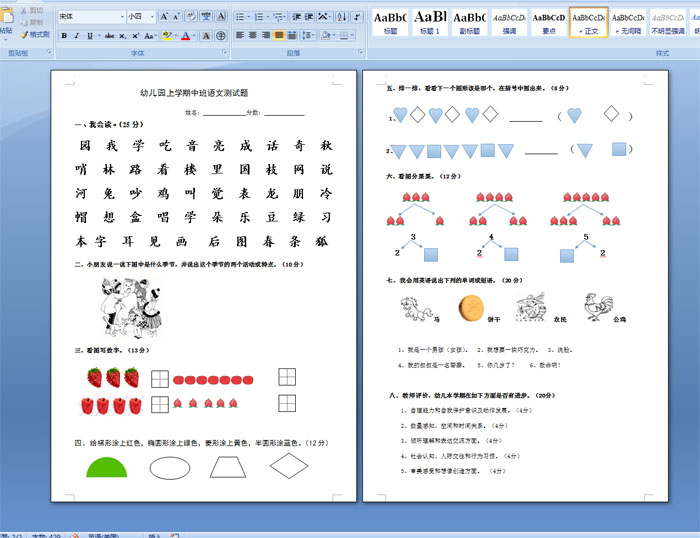The image size is (700, 538).
Task: Apply Character Border from top font row
Action: (x=221, y=17)
